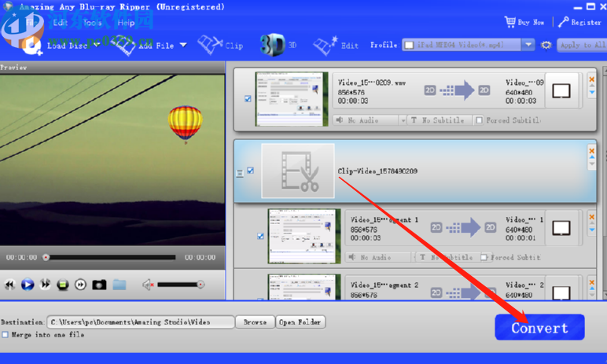This screenshot has height=364, width=607.
Task: Play the preview video
Action: (28, 285)
